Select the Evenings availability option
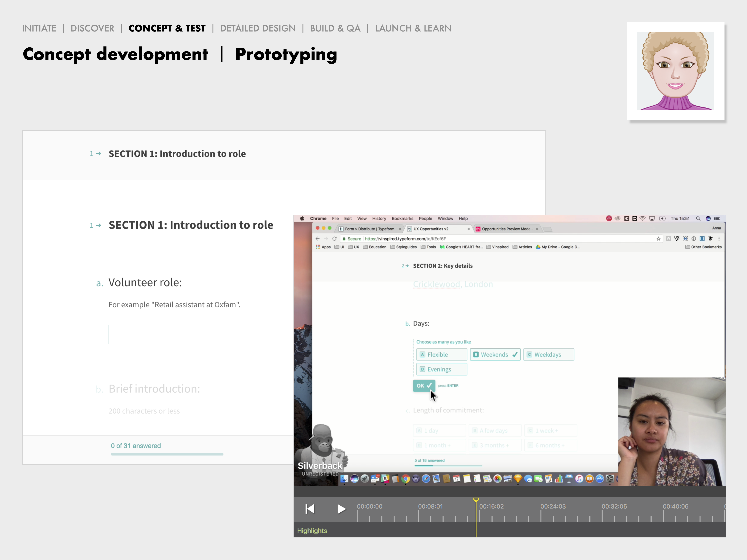747x560 pixels. [441, 369]
